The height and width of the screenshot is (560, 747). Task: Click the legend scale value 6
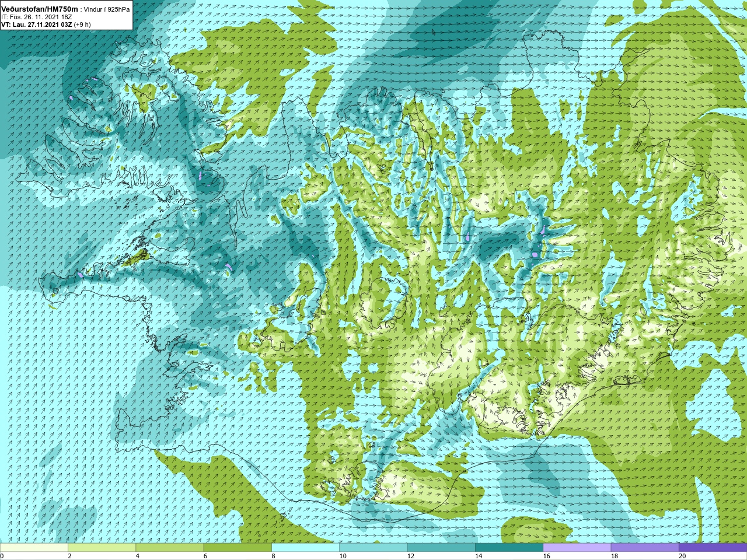point(205,556)
